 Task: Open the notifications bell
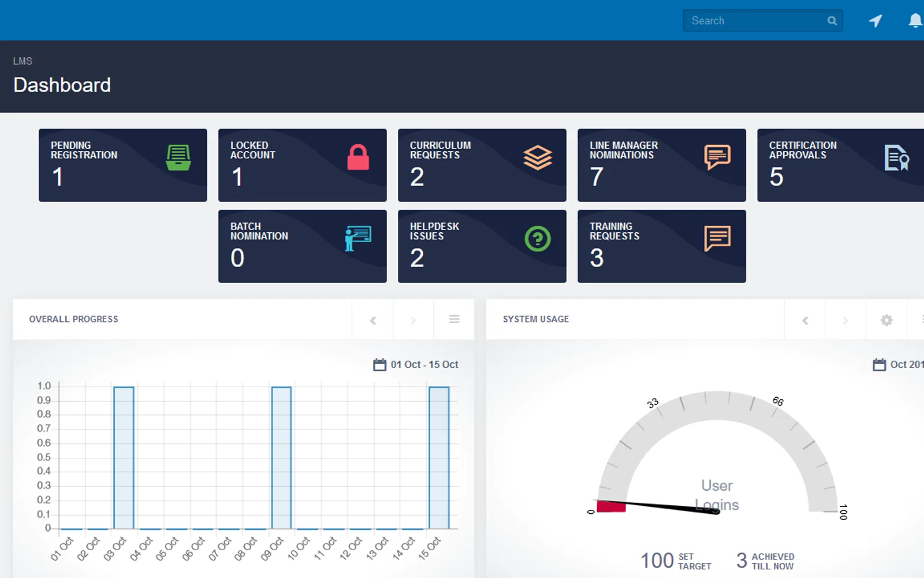click(x=915, y=21)
